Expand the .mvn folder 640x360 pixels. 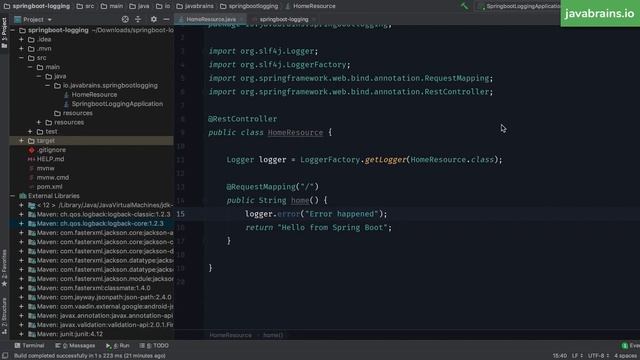click(21, 49)
